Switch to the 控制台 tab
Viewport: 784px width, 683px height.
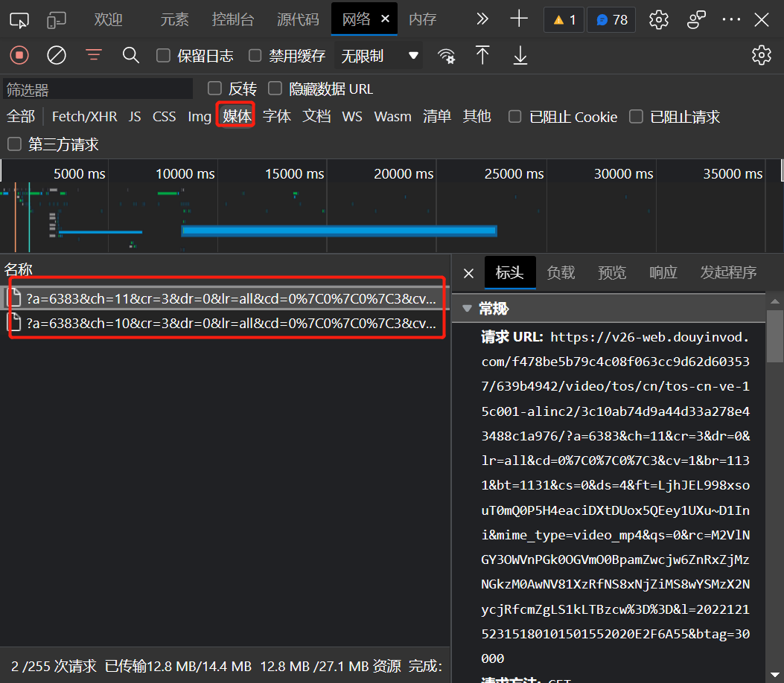pos(232,19)
